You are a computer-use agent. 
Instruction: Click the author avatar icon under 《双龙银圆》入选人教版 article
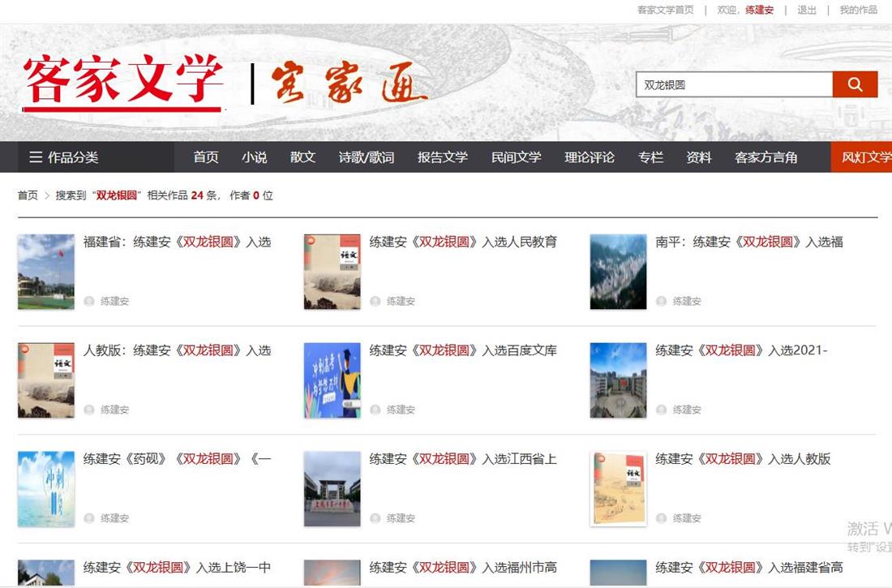click(662, 518)
